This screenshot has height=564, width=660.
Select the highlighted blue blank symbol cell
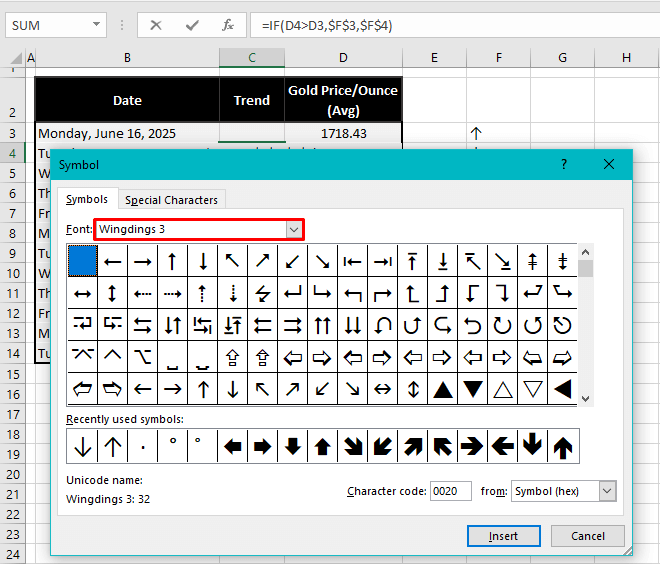click(82, 261)
